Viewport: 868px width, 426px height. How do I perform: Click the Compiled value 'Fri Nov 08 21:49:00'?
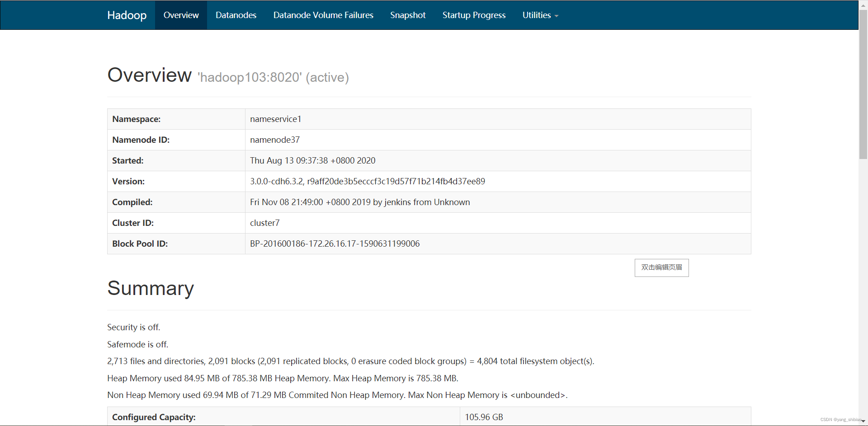point(287,202)
